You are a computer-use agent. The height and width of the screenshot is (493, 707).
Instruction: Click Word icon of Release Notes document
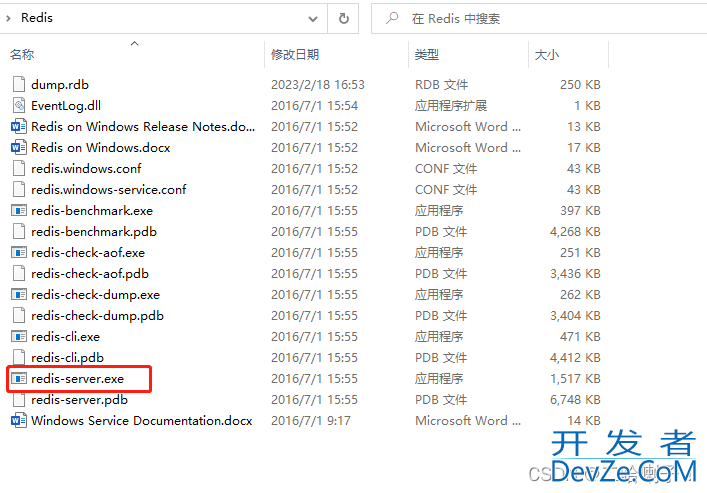pos(18,126)
